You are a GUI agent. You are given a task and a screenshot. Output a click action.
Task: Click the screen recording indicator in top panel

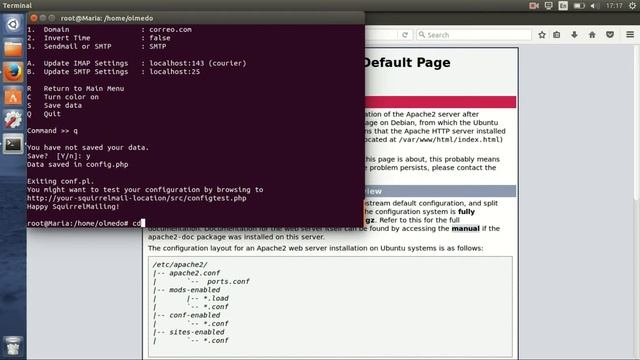click(533, 6)
